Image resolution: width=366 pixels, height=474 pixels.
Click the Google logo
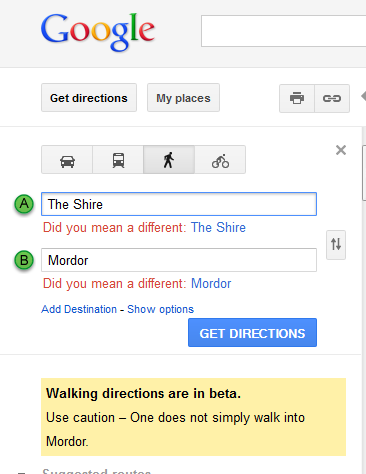97,32
